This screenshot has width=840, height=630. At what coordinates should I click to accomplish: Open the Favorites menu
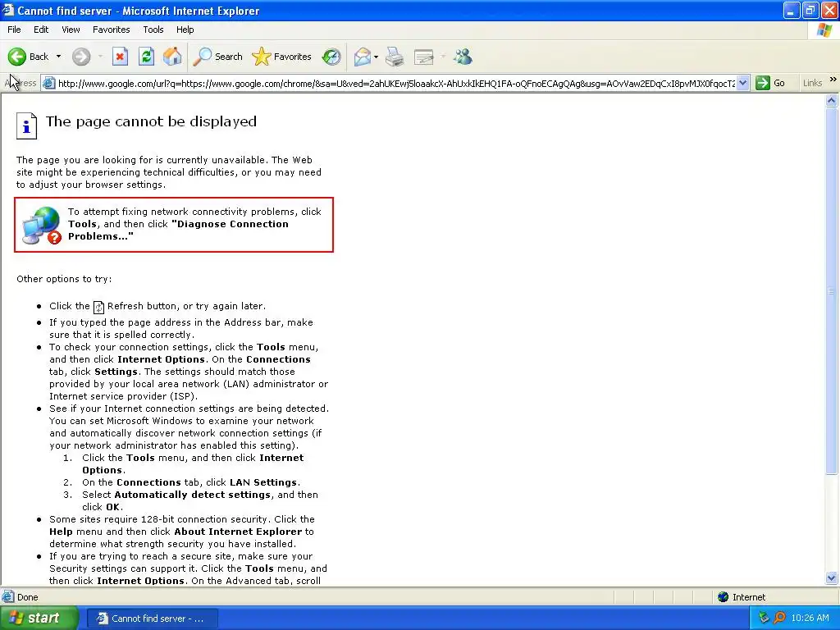(x=111, y=30)
